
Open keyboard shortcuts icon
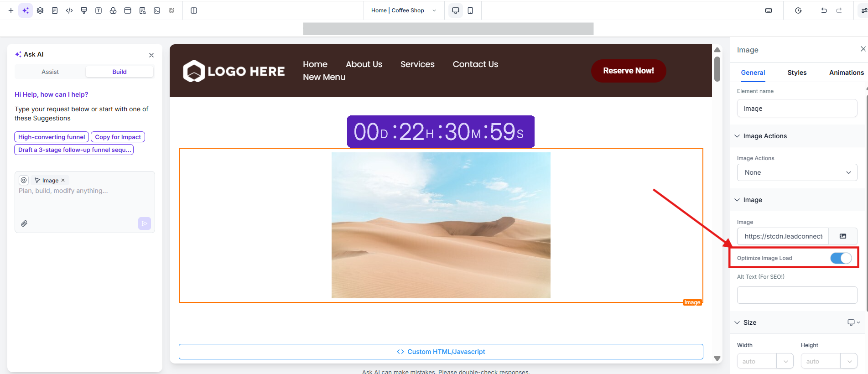[769, 10]
